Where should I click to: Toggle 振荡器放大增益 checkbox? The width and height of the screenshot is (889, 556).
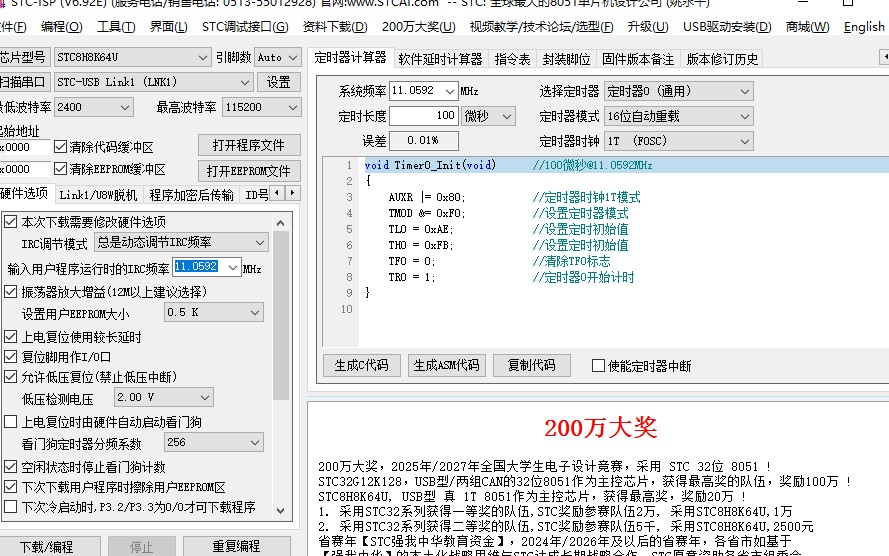click(x=11, y=291)
